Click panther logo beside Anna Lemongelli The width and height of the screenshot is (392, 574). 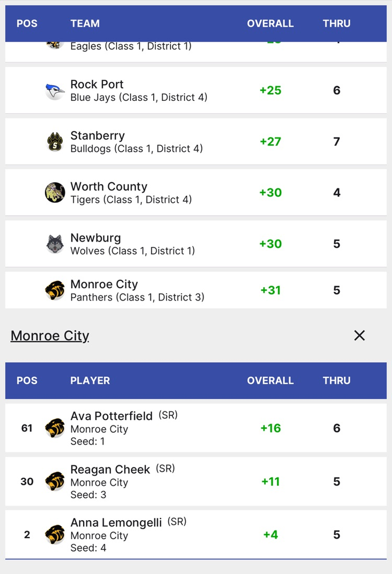pyautogui.click(x=55, y=535)
